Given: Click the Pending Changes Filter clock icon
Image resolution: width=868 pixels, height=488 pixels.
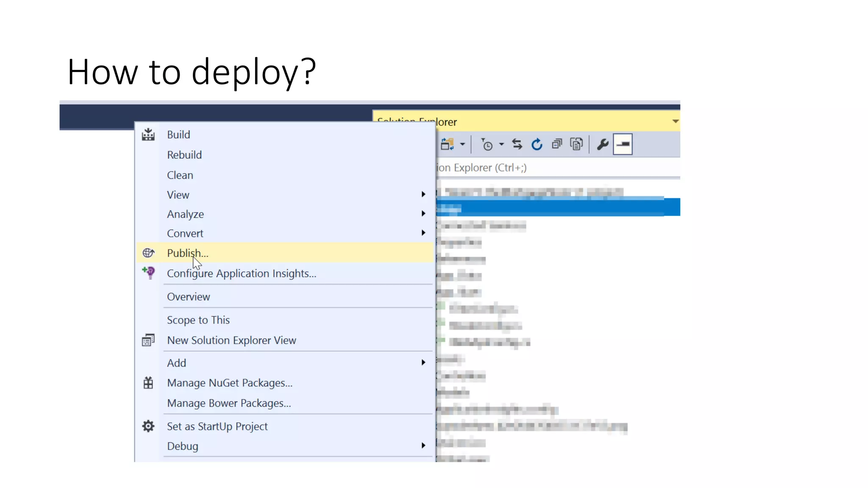Looking at the screenshot, I should pos(487,144).
